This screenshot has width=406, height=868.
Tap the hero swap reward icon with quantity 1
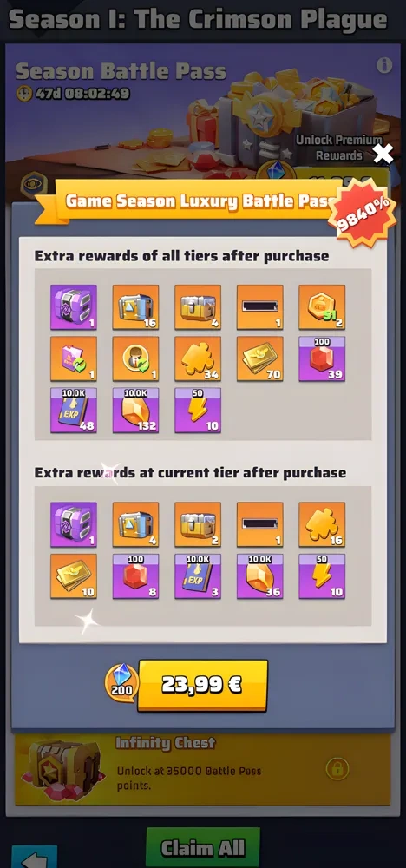pyautogui.click(x=135, y=358)
